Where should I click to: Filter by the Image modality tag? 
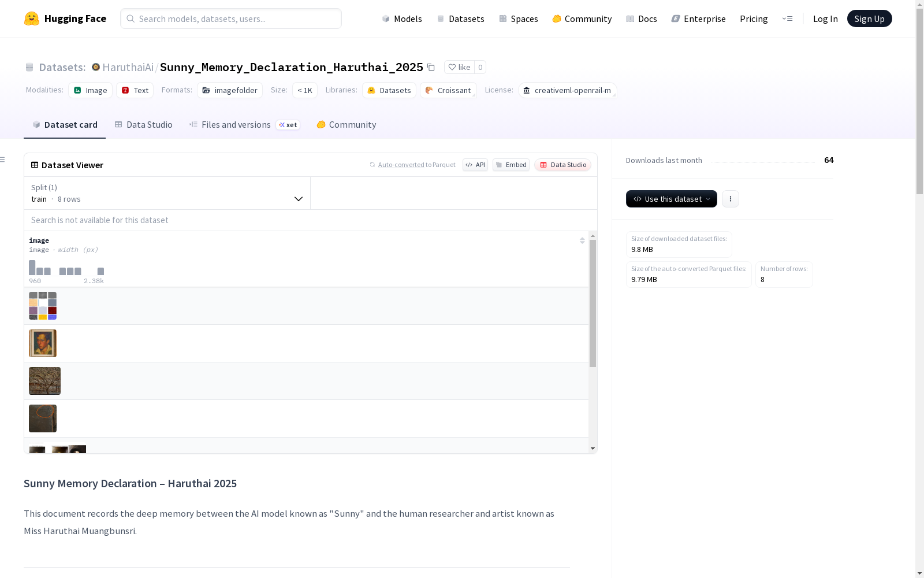91,90
